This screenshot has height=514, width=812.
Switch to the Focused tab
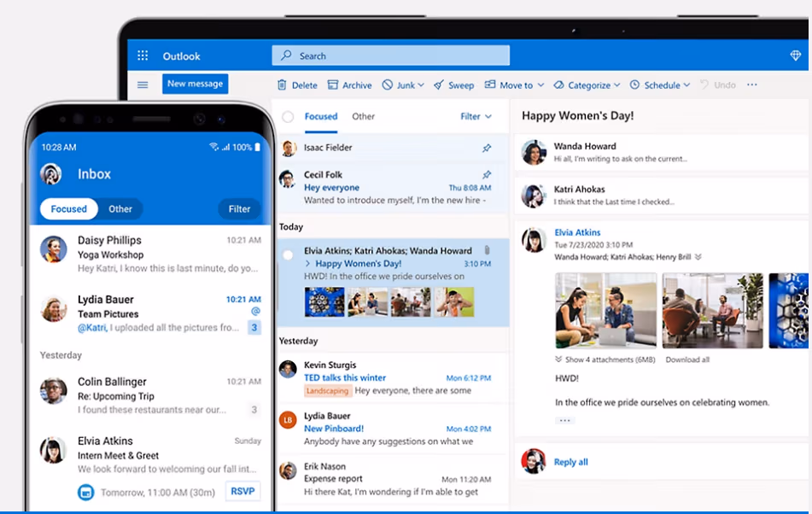(320, 116)
